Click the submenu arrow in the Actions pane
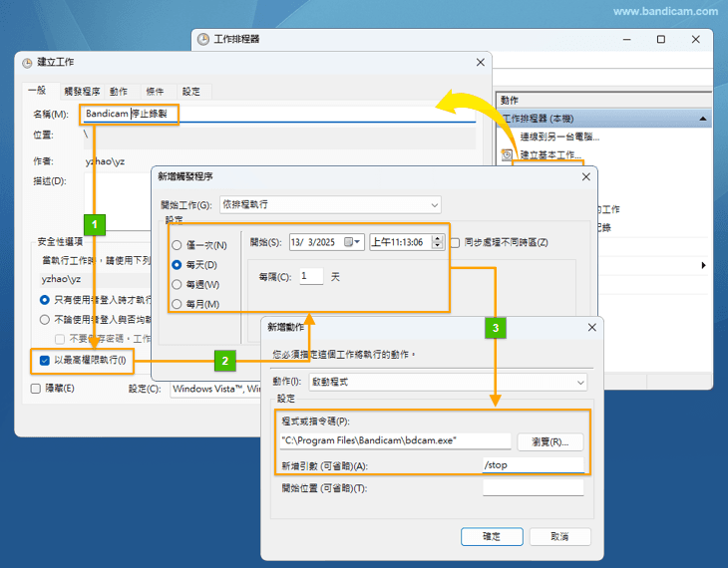Viewport: 728px width, 568px height. pos(703,265)
